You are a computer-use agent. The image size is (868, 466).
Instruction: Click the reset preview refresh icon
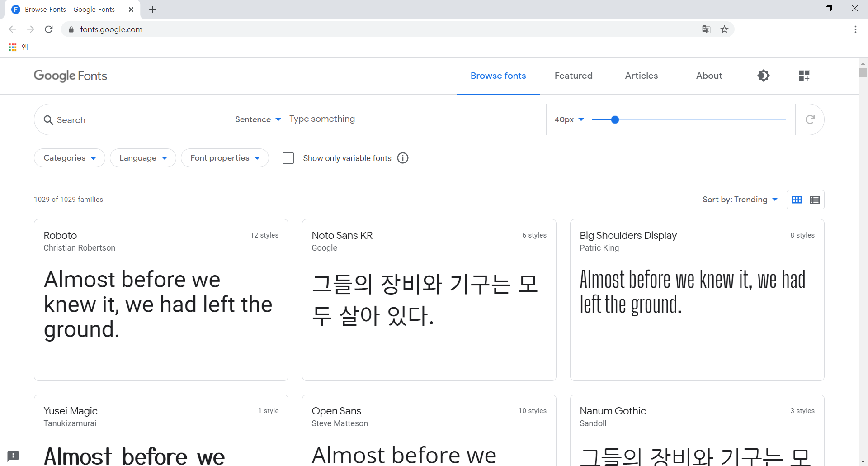(810, 119)
